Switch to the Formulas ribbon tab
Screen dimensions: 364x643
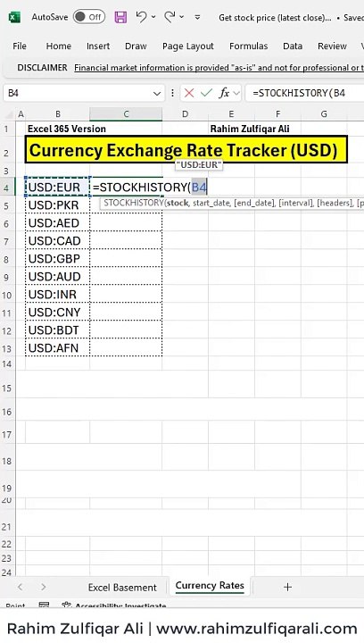click(249, 46)
